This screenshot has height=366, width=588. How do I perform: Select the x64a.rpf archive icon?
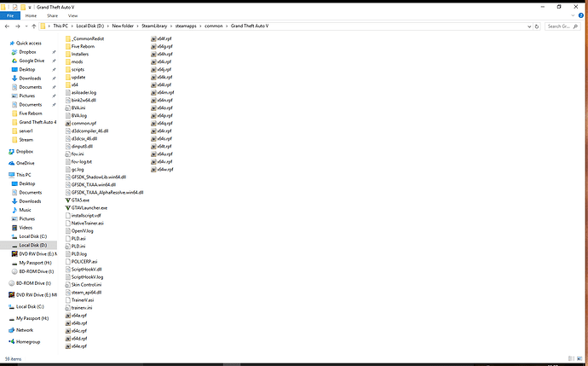68,316
